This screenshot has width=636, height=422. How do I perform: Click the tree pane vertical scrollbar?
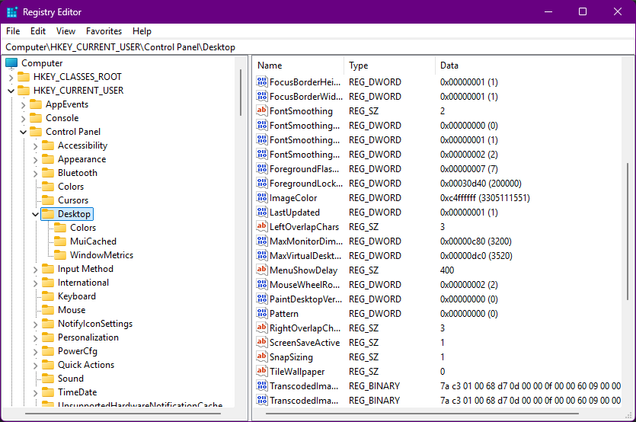tap(241, 93)
